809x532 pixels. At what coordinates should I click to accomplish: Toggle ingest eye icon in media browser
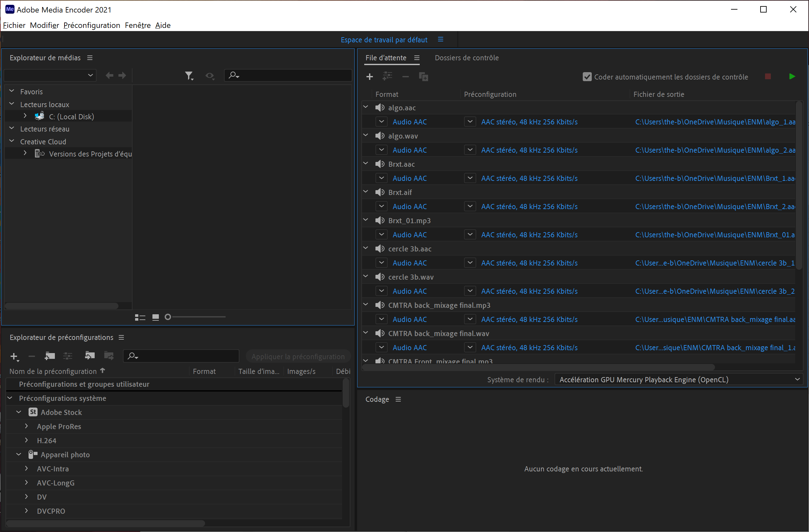pyautogui.click(x=210, y=76)
